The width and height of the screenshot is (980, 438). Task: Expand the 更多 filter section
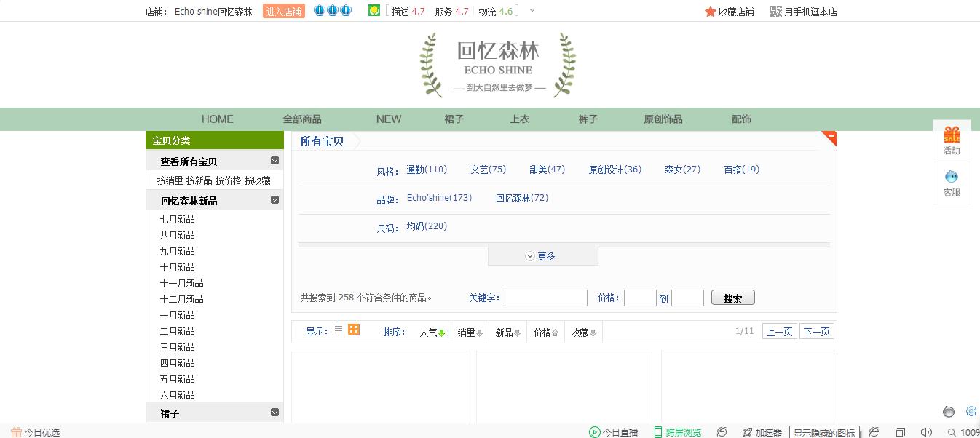point(542,255)
